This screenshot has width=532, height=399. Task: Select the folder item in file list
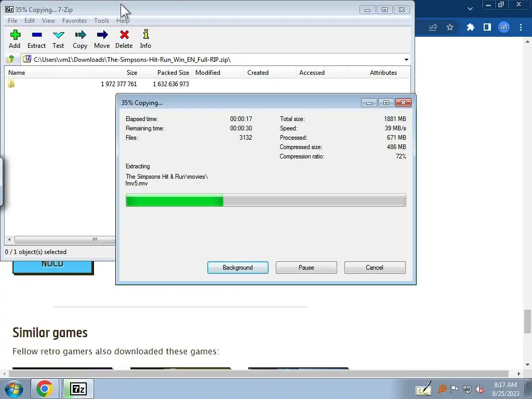(x=11, y=84)
